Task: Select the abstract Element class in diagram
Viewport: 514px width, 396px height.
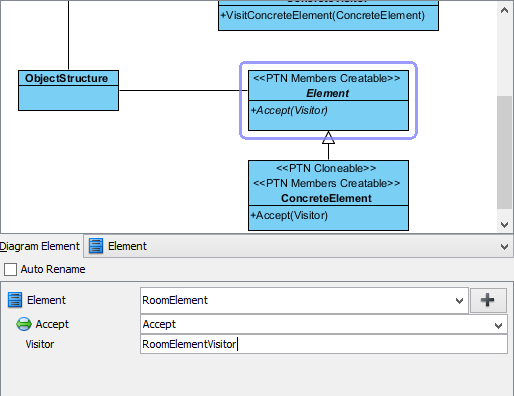Action: pos(328,100)
